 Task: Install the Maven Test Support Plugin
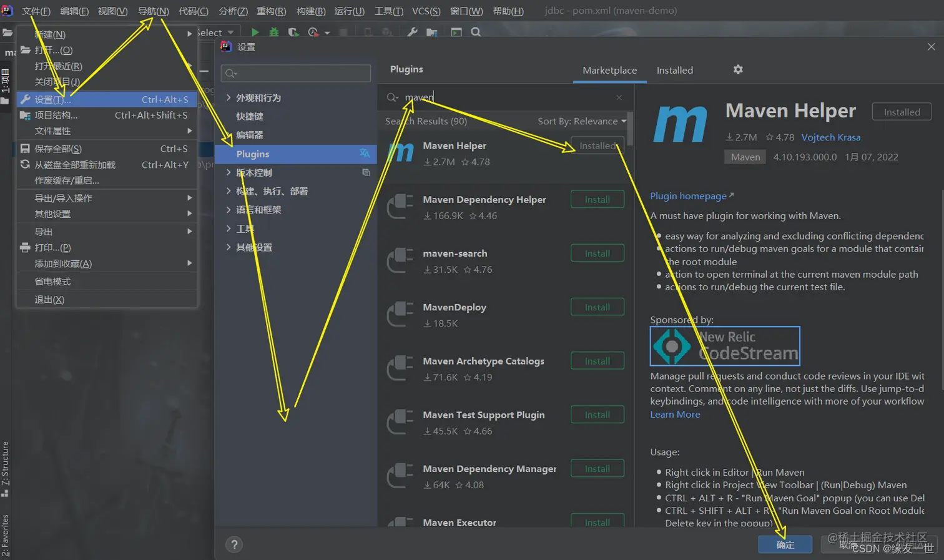(x=597, y=415)
